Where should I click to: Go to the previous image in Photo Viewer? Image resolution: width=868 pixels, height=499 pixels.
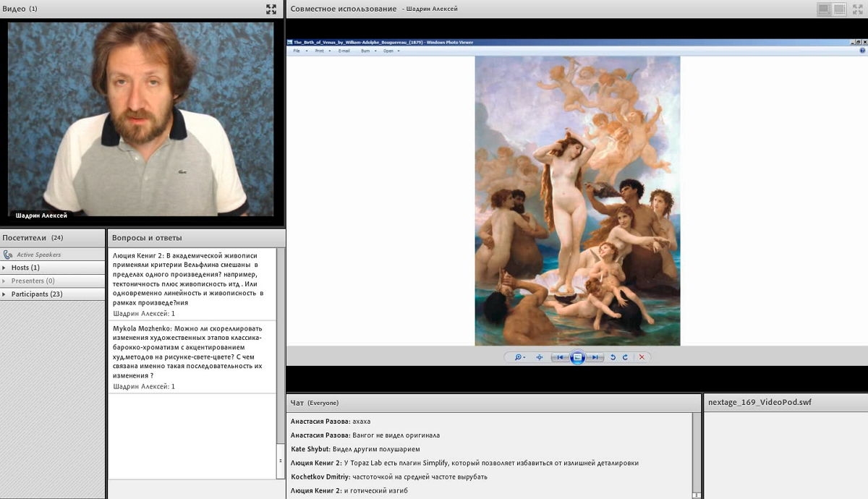click(560, 357)
